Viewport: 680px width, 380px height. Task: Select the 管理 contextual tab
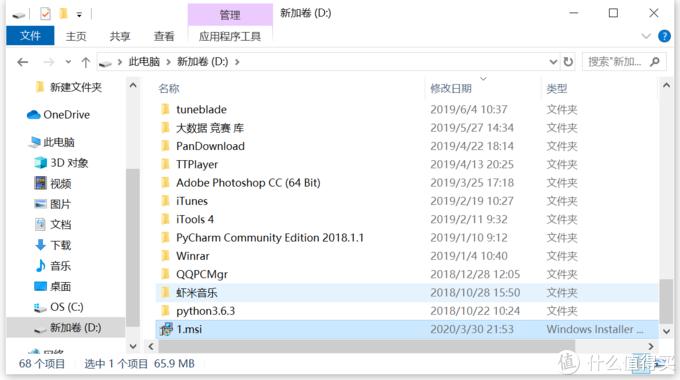tap(230, 15)
